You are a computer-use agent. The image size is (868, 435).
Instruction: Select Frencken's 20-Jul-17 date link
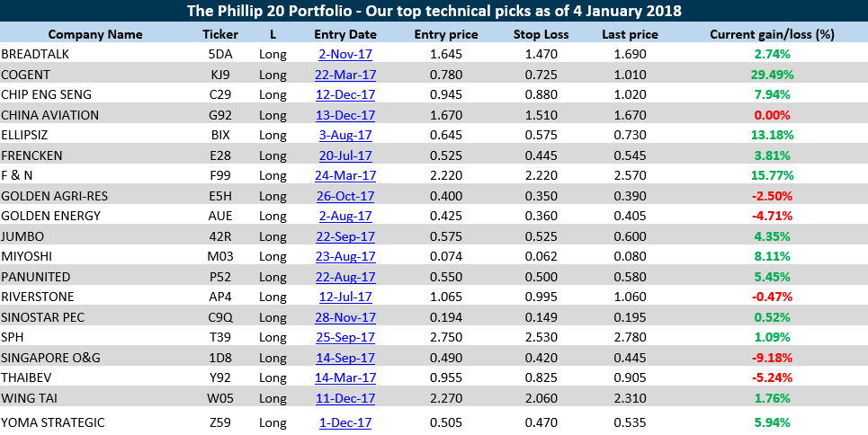point(345,155)
